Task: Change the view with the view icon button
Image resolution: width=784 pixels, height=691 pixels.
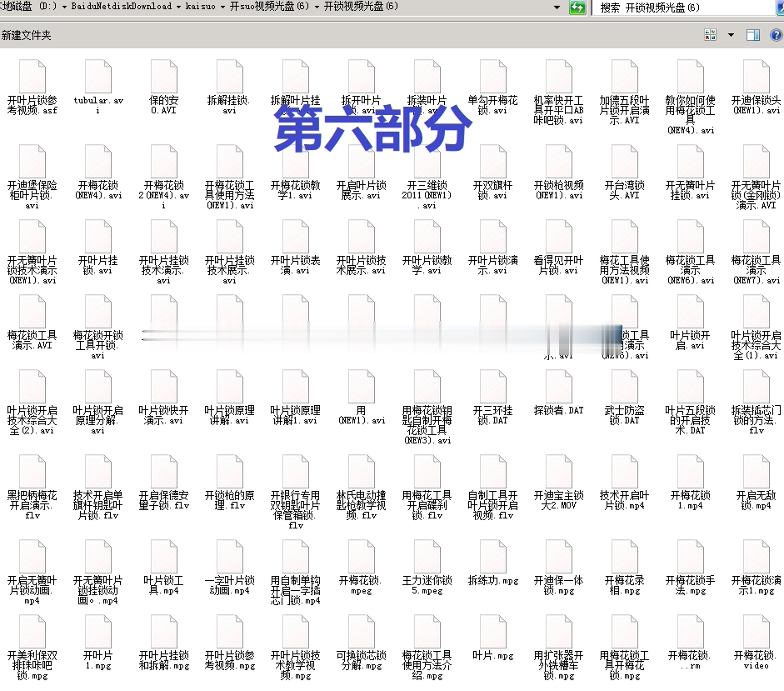Action: click(x=710, y=34)
